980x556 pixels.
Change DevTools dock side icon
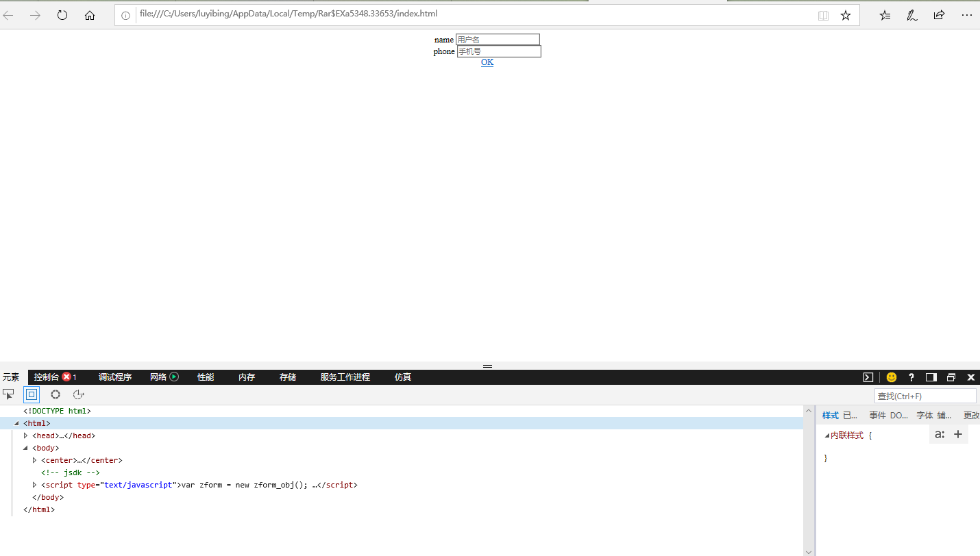[931, 377]
